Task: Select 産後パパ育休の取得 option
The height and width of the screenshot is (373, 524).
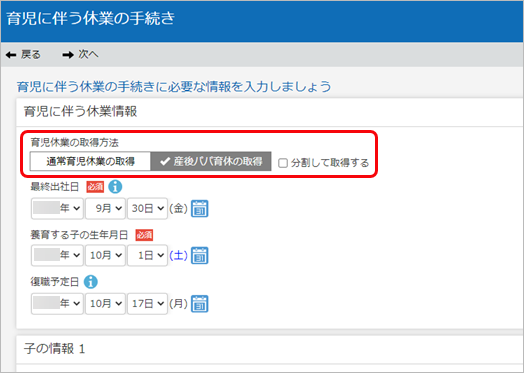Action: [211, 162]
